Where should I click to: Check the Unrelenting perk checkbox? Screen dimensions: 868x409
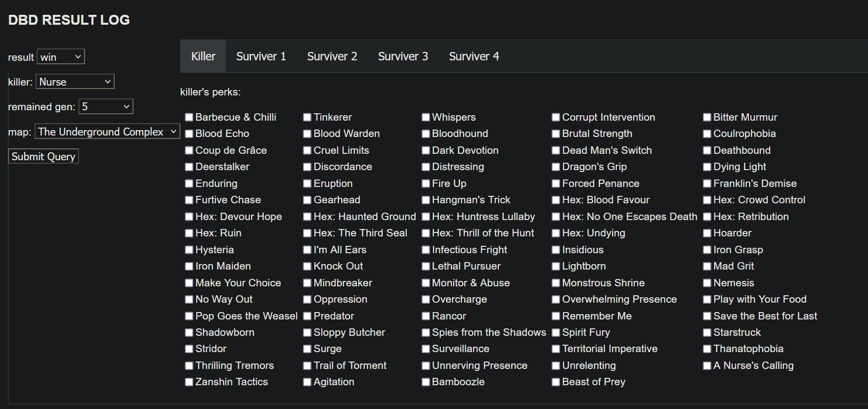point(556,365)
